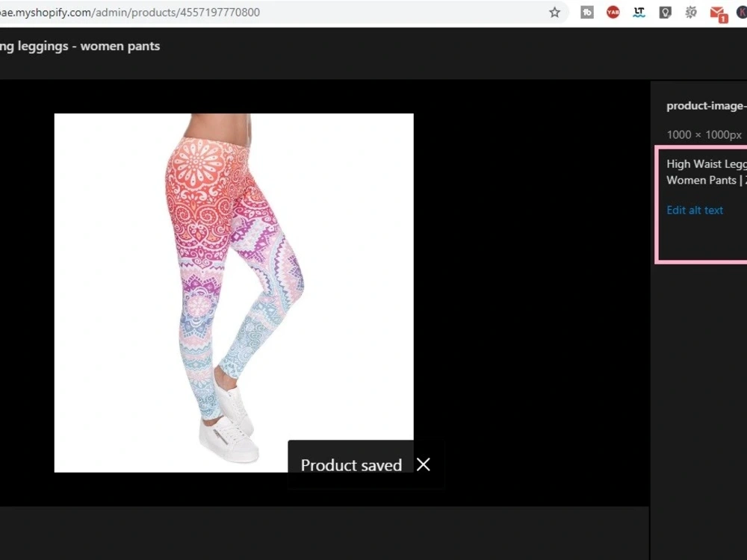The height and width of the screenshot is (560, 747).
Task: Click the 'Product saved' toast message
Action: point(351,464)
